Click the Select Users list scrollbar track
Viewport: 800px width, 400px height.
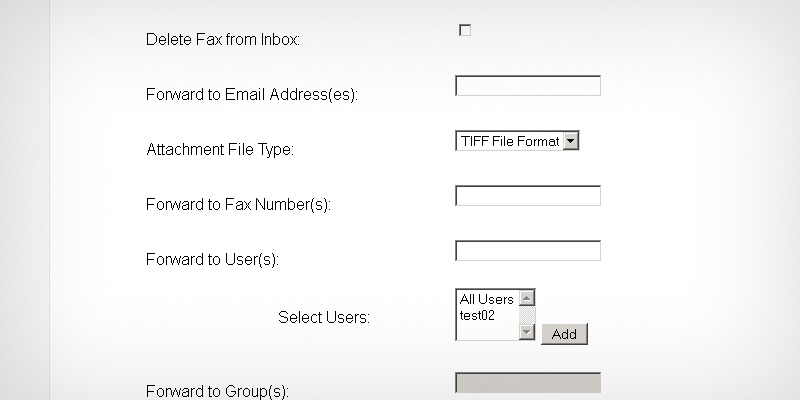coord(528,315)
